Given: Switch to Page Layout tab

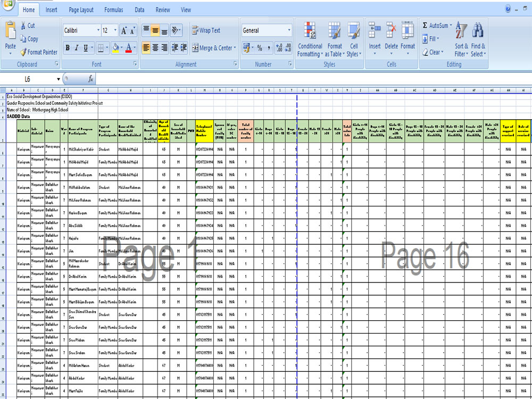Looking at the screenshot, I should pyautogui.click(x=81, y=10).
